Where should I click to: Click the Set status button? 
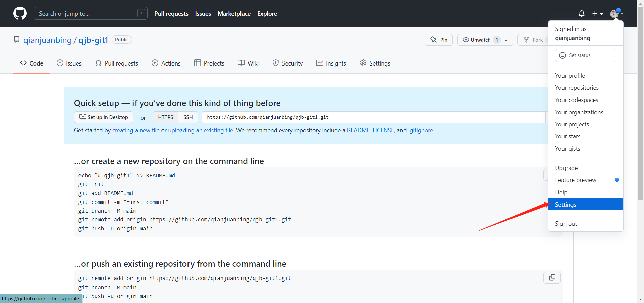[x=586, y=55]
